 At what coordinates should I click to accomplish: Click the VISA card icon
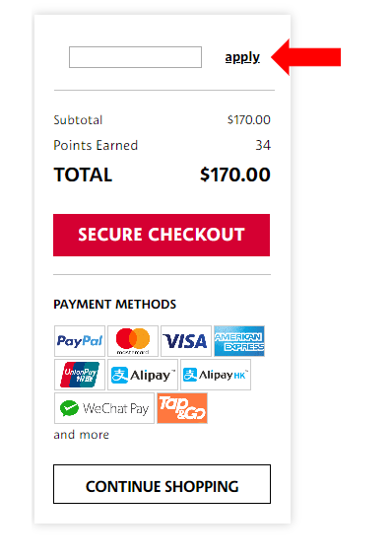[x=186, y=341]
